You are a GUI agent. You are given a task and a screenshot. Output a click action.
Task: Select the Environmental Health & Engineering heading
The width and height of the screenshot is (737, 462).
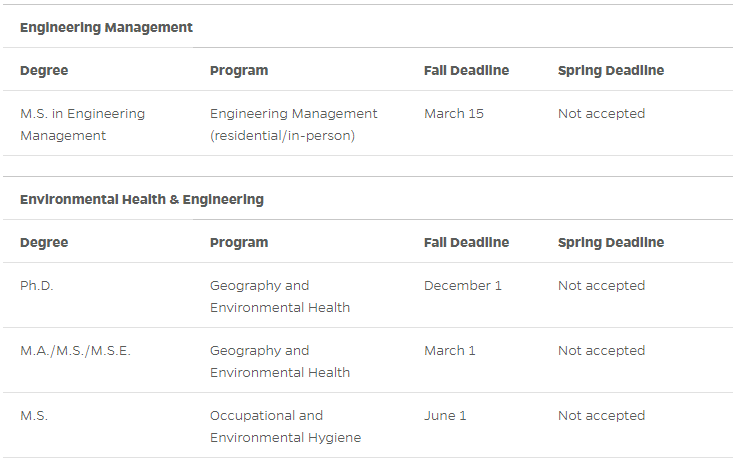coord(142,200)
